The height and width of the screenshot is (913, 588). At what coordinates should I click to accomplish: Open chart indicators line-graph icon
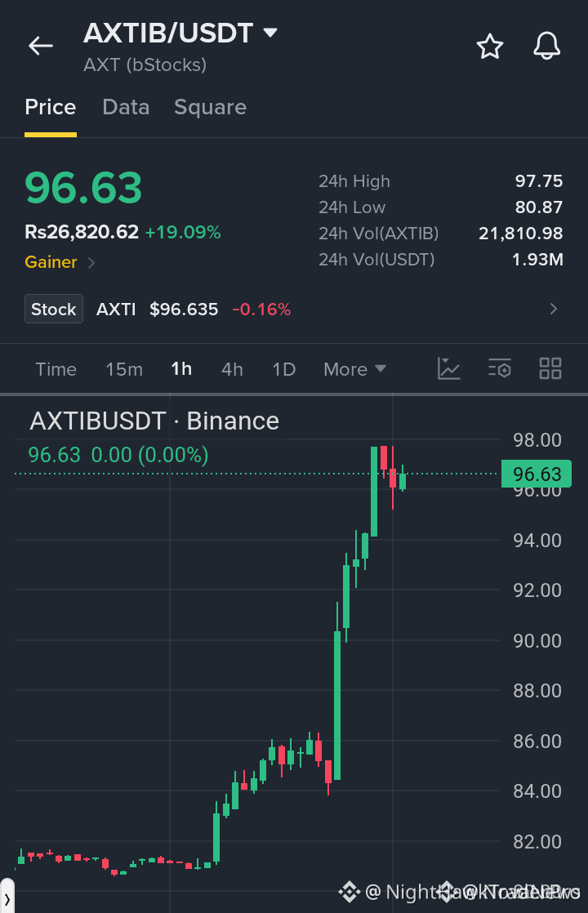click(449, 368)
